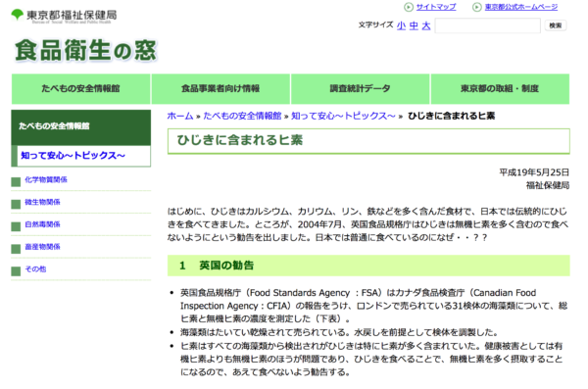588x389 pixels.
Task: Click the date 平成19年5月25日
Action: pyautogui.click(x=534, y=172)
